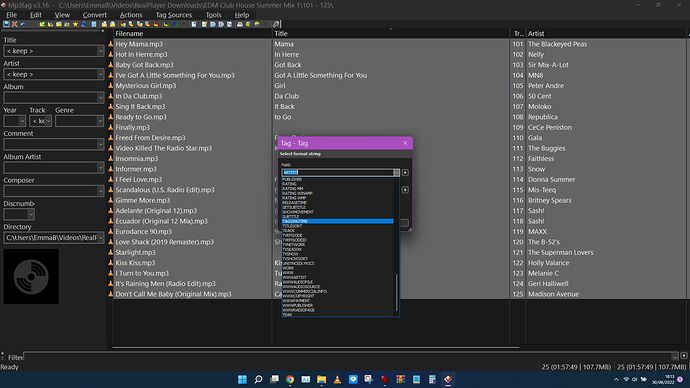Open the Title field dropdown in tag panel
This screenshot has height=388, width=690.
pyautogui.click(x=100, y=51)
